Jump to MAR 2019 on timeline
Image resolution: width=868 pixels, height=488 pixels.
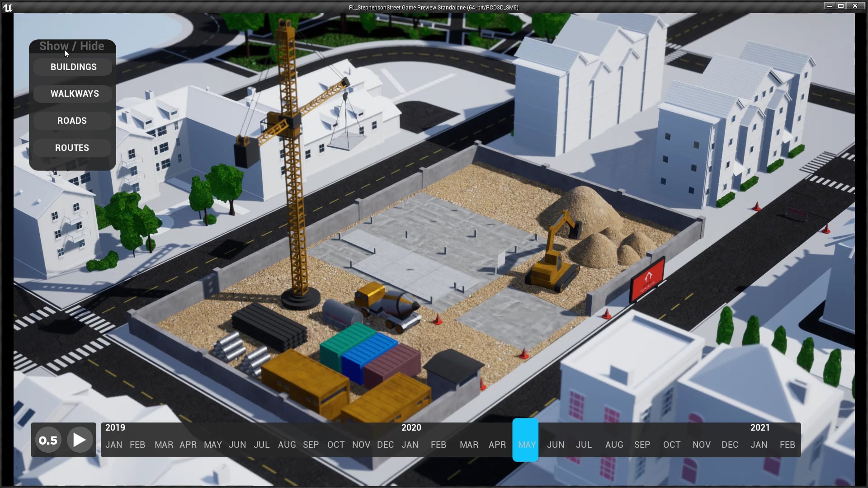164,445
